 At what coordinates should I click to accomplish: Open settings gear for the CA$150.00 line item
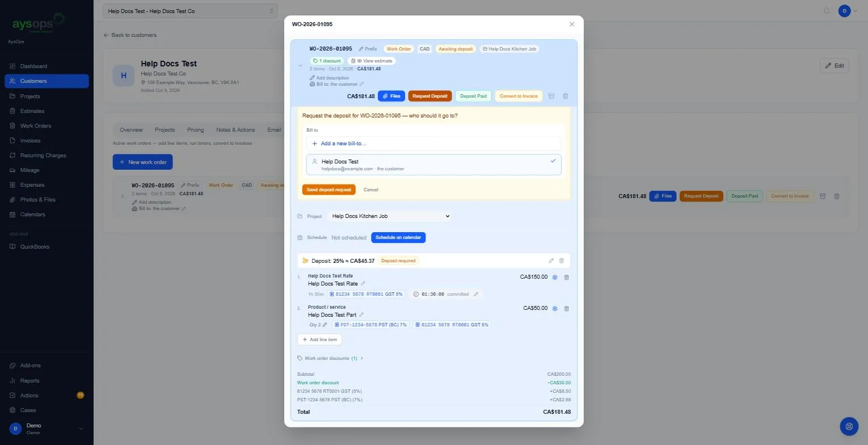[555, 278]
